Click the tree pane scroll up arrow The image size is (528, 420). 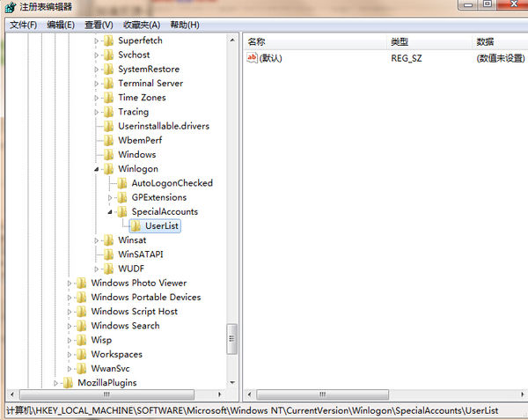click(x=232, y=41)
